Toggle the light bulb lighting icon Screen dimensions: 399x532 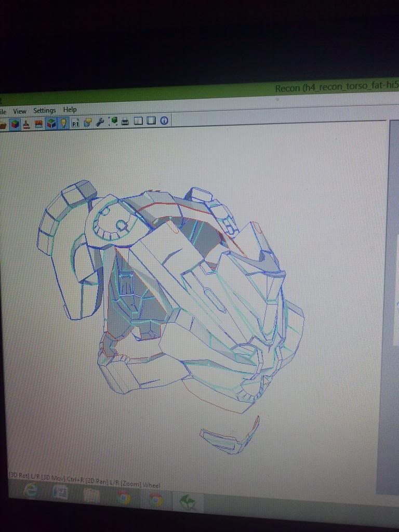(x=63, y=123)
